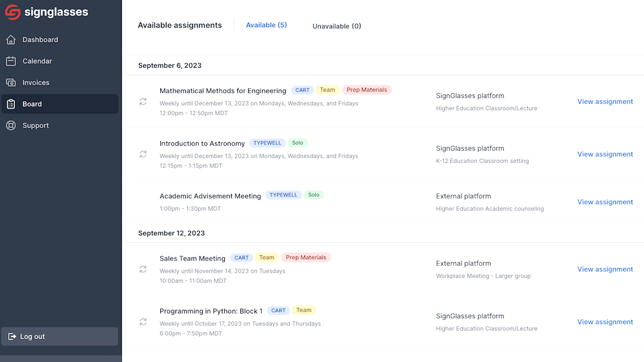Click CART tag on Mathematical Methods row
The image size is (644, 362).
pos(302,90)
